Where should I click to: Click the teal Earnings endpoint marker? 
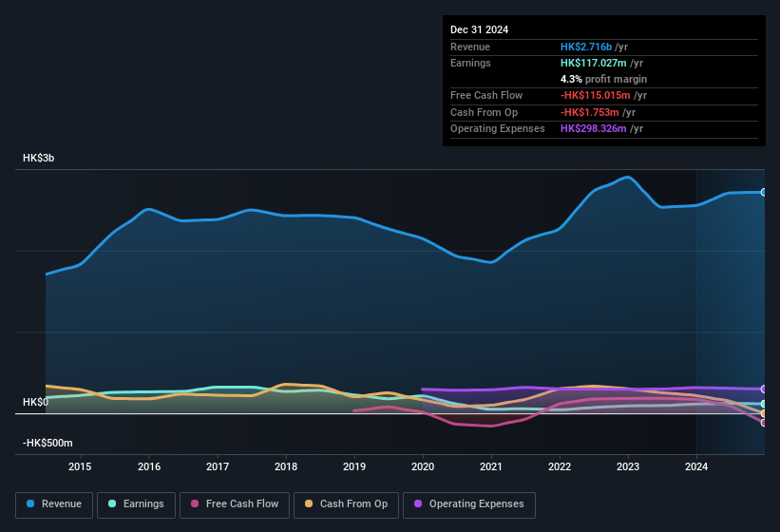point(764,404)
